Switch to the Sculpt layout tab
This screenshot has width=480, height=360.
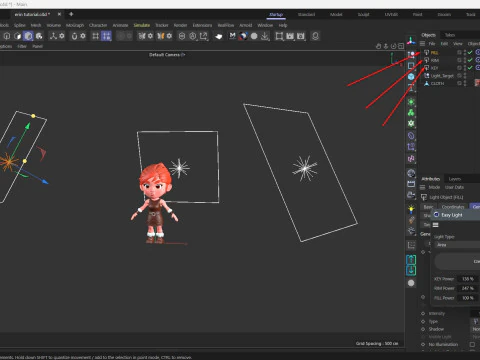tap(364, 14)
